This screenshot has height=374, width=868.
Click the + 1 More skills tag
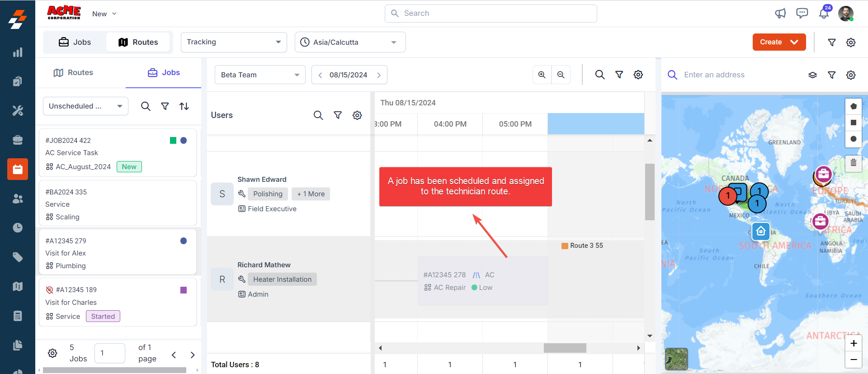tap(311, 194)
